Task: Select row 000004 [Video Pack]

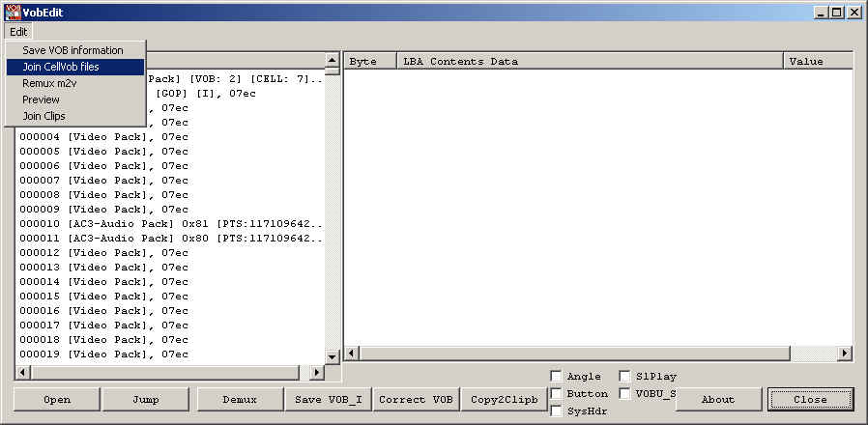Action: [x=169, y=137]
